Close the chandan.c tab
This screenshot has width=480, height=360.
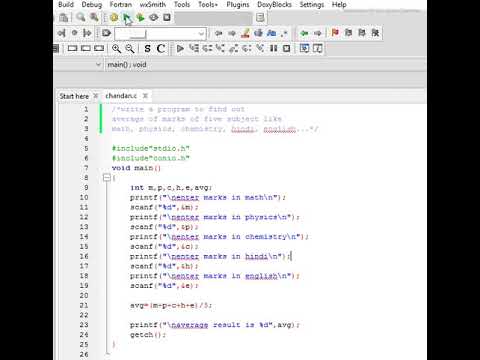tap(145, 96)
